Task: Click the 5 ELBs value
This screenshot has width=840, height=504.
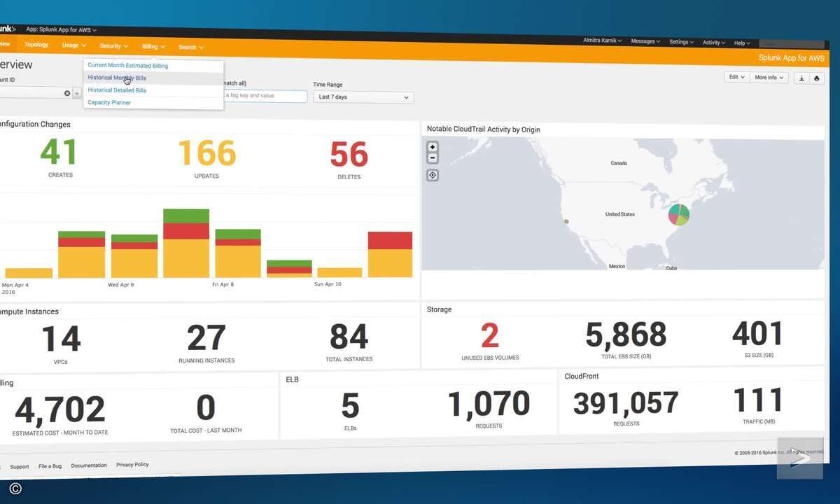Action: [x=350, y=406]
